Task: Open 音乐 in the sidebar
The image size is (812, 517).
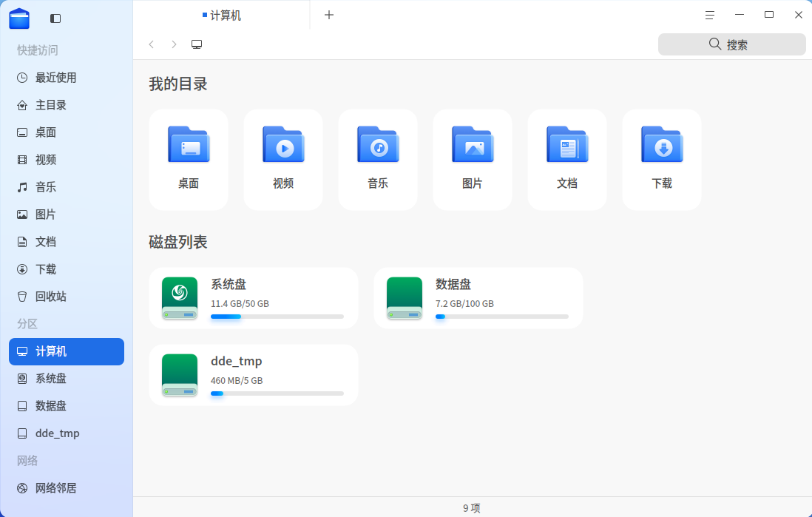Action: (67, 187)
